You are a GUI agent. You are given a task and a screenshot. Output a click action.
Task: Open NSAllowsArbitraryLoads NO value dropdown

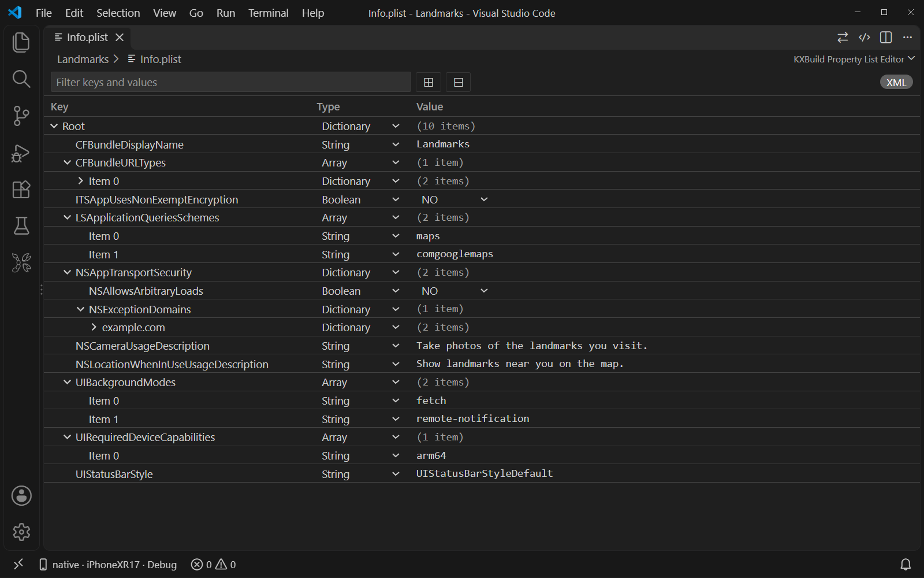coord(454,291)
